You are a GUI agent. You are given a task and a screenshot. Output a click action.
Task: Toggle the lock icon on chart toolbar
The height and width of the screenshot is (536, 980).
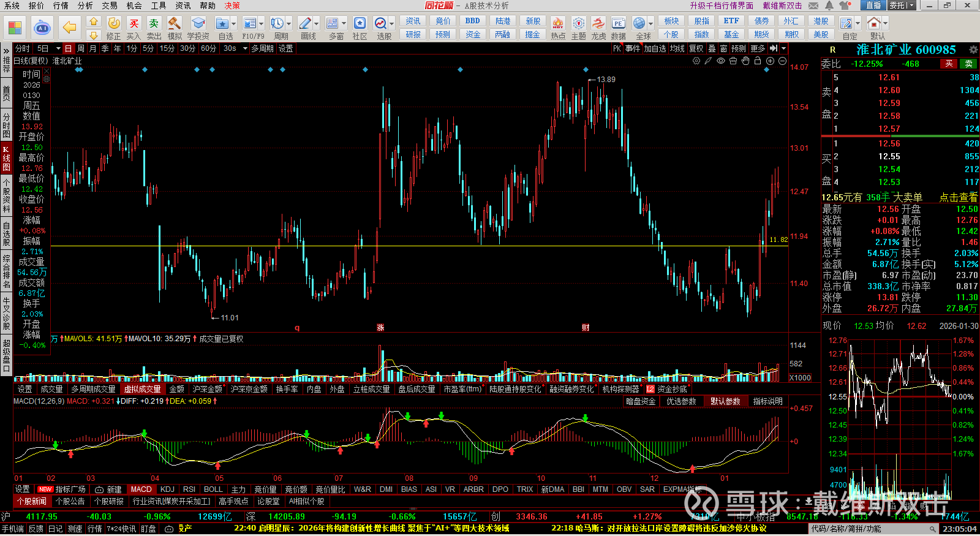758,61
